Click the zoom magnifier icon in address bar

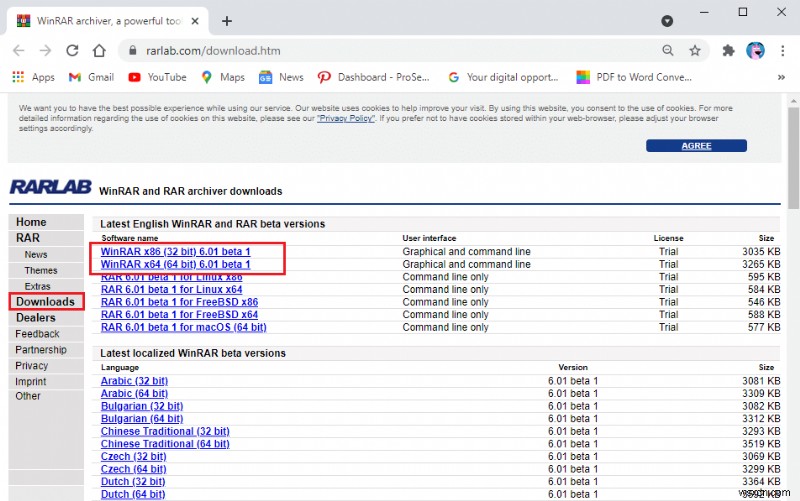(668, 50)
